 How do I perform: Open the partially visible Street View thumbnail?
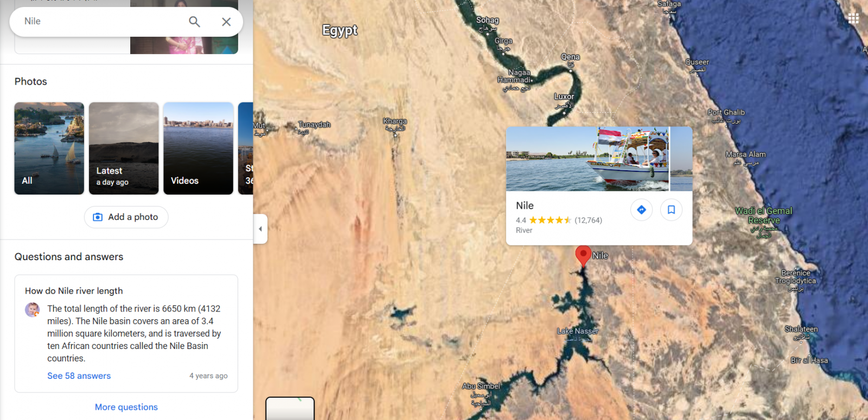(246, 148)
